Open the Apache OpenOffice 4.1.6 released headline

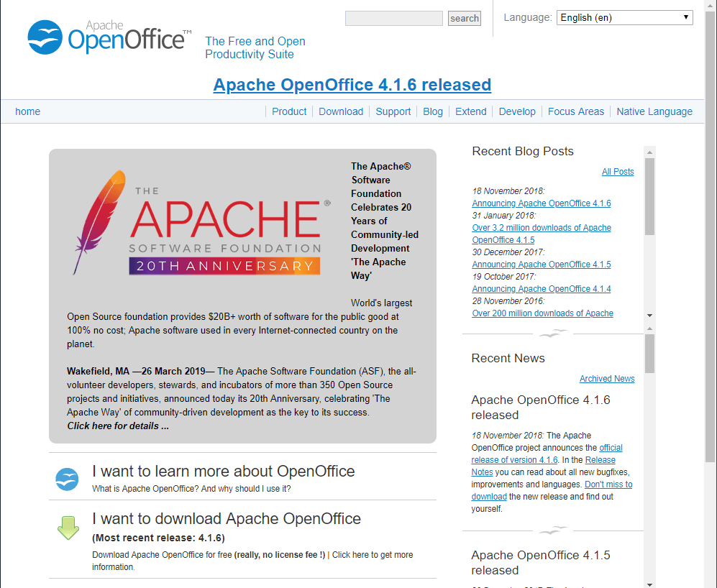(x=352, y=85)
